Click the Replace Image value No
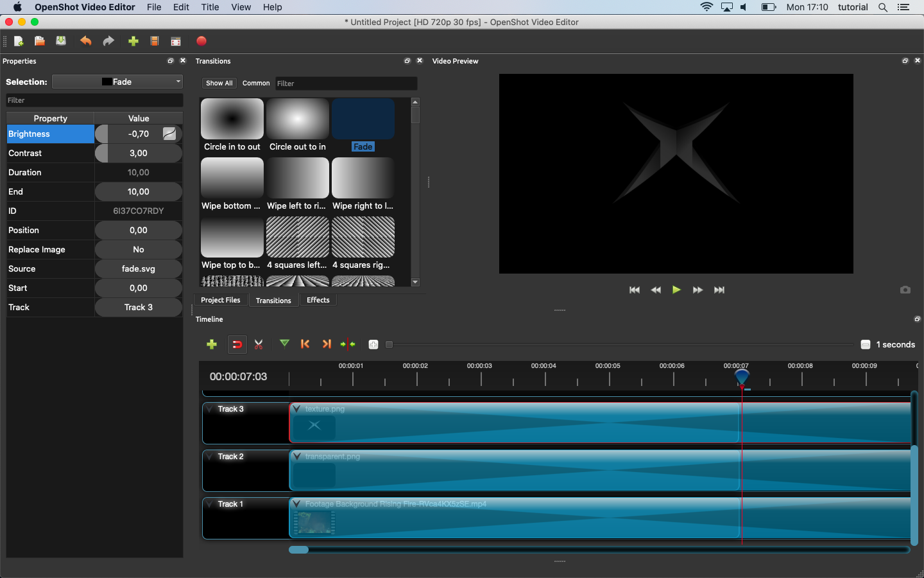Viewport: 924px width, 578px height. [x=139, y=249]
